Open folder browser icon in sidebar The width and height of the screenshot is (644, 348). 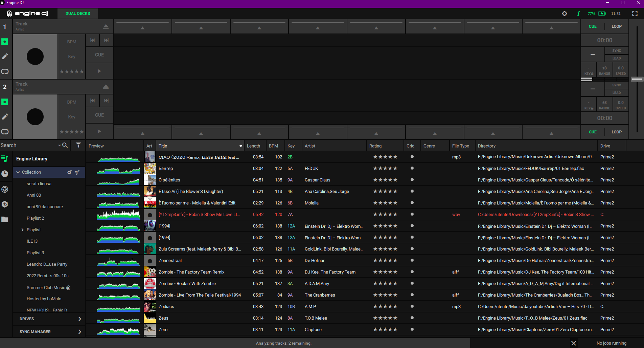(x=5, y=219)
